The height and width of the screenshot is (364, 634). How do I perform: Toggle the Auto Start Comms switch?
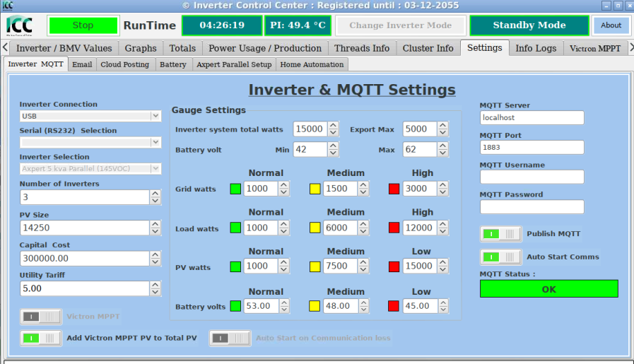(500, 257)
